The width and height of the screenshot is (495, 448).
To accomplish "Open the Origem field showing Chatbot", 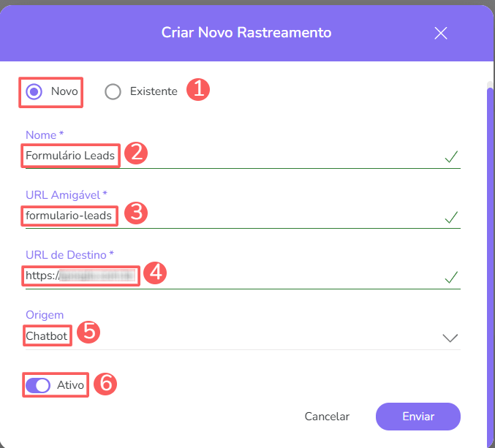I will [219, 335].
